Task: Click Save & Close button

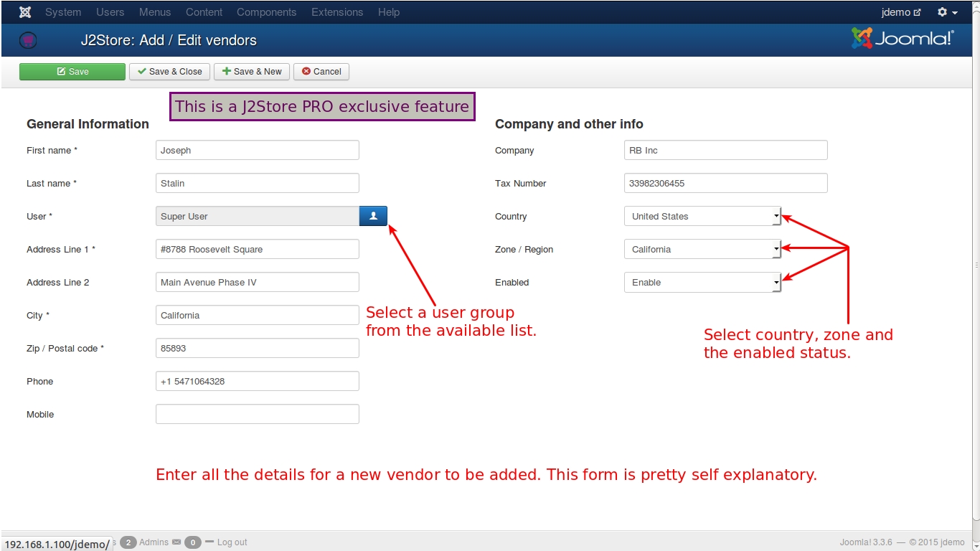Action: (170, 72)
